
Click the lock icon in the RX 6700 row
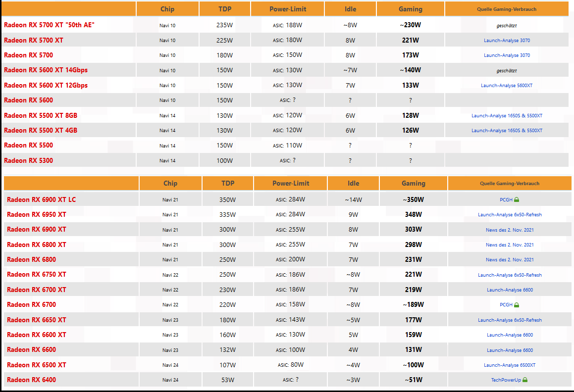pyautogui.click(x=517, y=305)
